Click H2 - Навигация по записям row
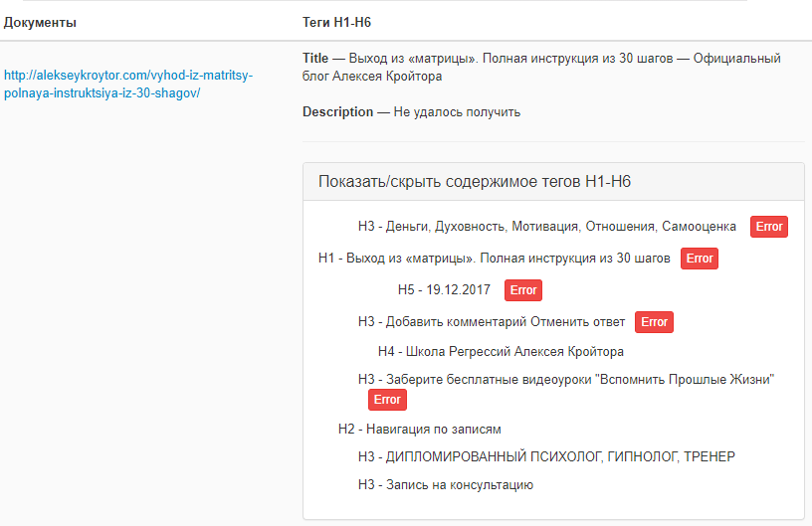Image resolution: width=812 pixels, height=526 pixels. pyautogui.click(x=420, y=430)
